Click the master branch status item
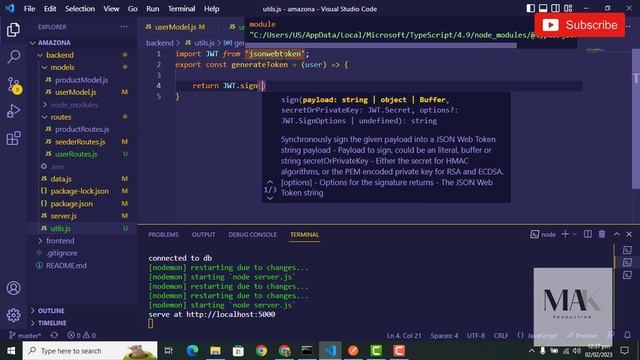The width and height of the screenshot is (640, 360). click(x=25, y=336)
